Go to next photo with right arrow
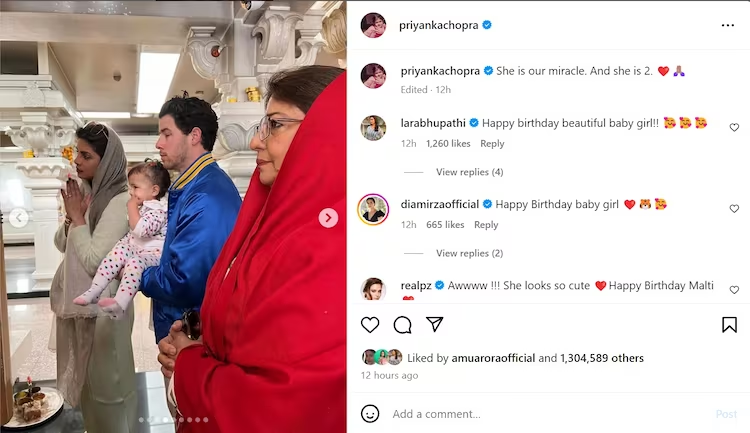This screenshot has width=750, height=433. 328,218
